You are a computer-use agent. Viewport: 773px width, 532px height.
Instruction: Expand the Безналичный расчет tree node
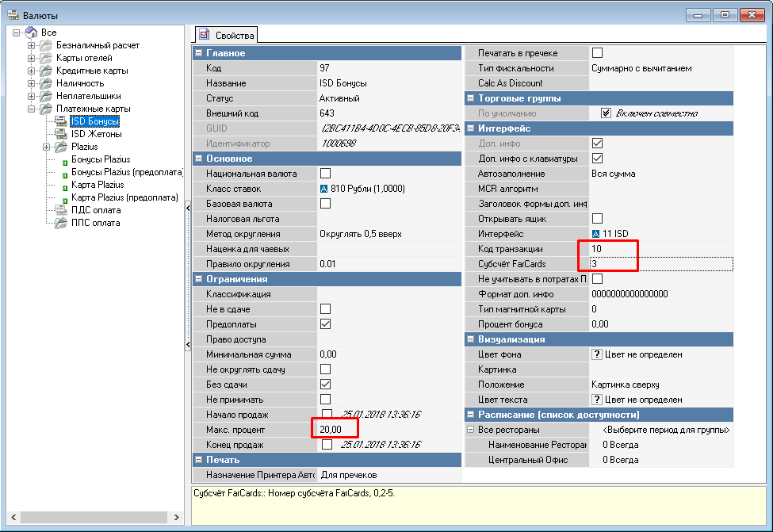(32, 45)
